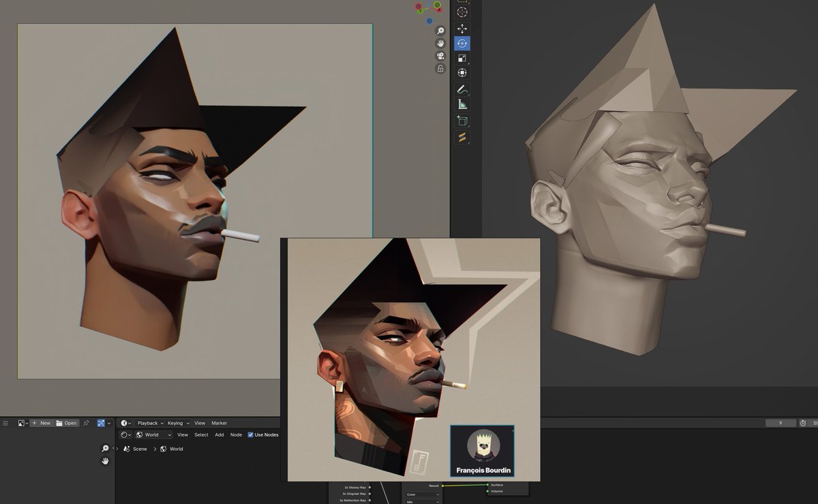Select the Annotate pencil tool

(462, 89)
